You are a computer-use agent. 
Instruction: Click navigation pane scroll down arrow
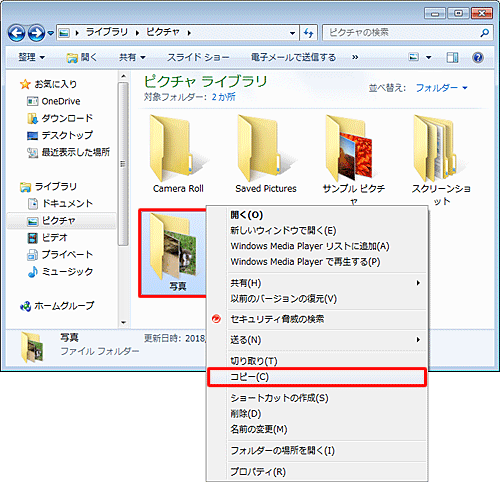coord(123,322)
